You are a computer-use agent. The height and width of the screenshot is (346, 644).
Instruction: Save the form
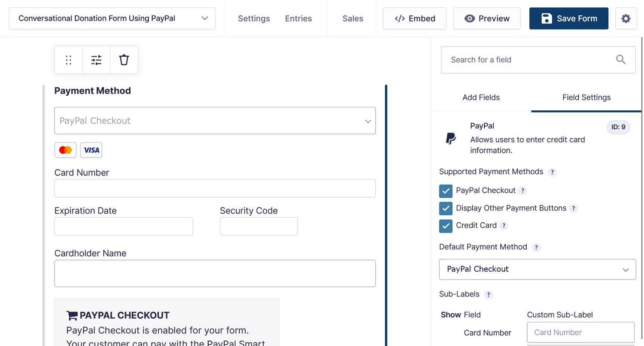[x=569, y=18]
